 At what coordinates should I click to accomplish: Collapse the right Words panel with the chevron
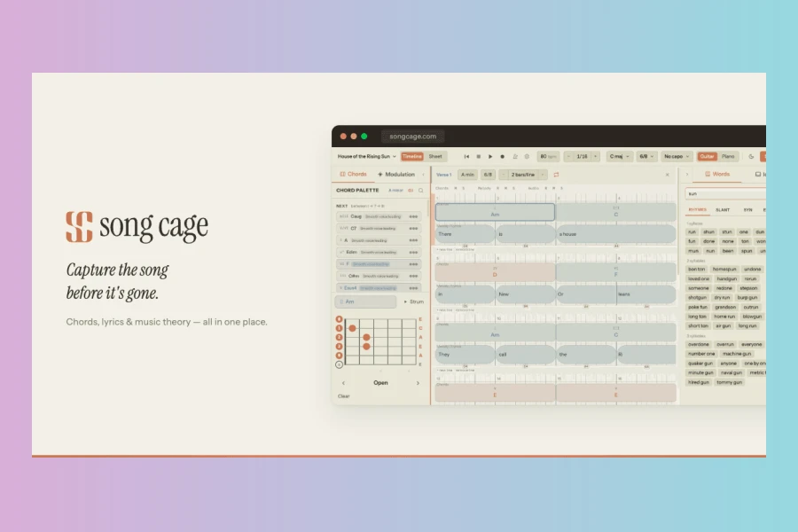pos(687,175)
